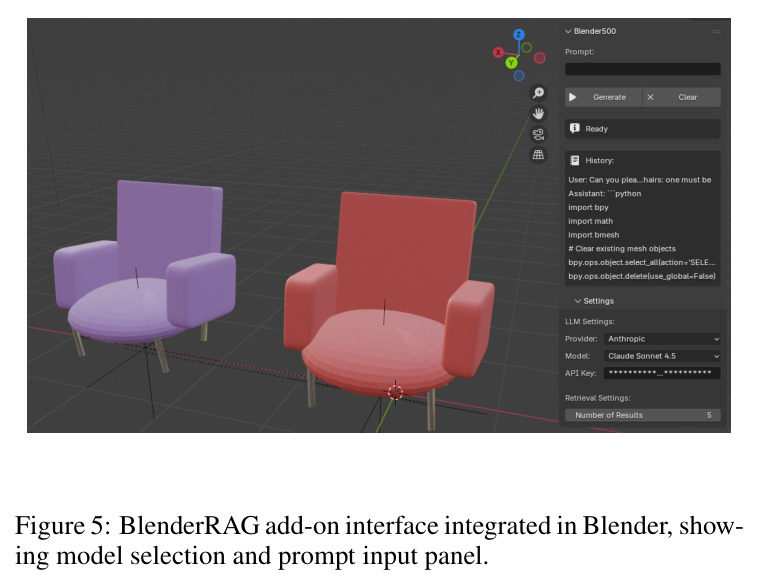This screenshot has height=586, width=759.
Task: Click the 'LLM Settings:' label
Action: tap(590, 321)
